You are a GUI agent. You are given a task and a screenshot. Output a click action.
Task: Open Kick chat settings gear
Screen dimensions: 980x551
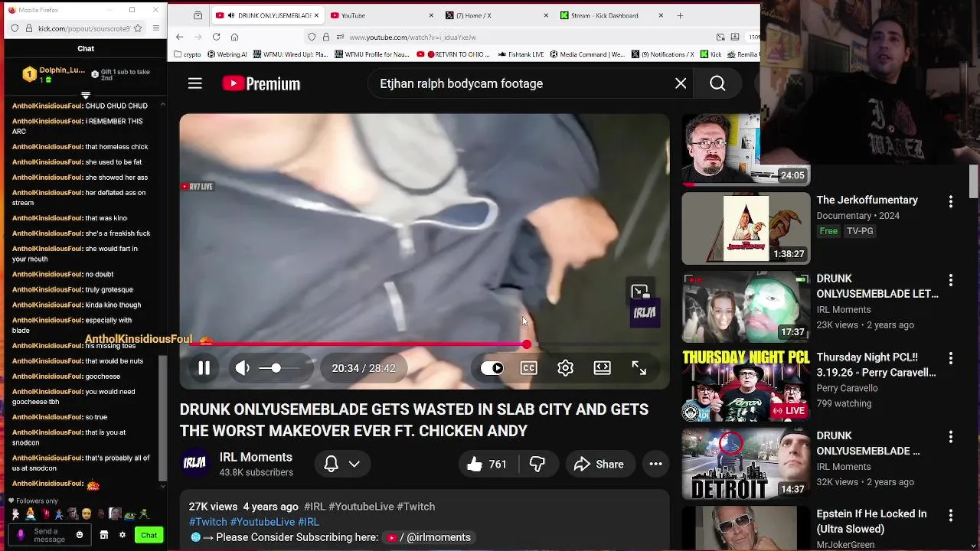click(122, 535)
